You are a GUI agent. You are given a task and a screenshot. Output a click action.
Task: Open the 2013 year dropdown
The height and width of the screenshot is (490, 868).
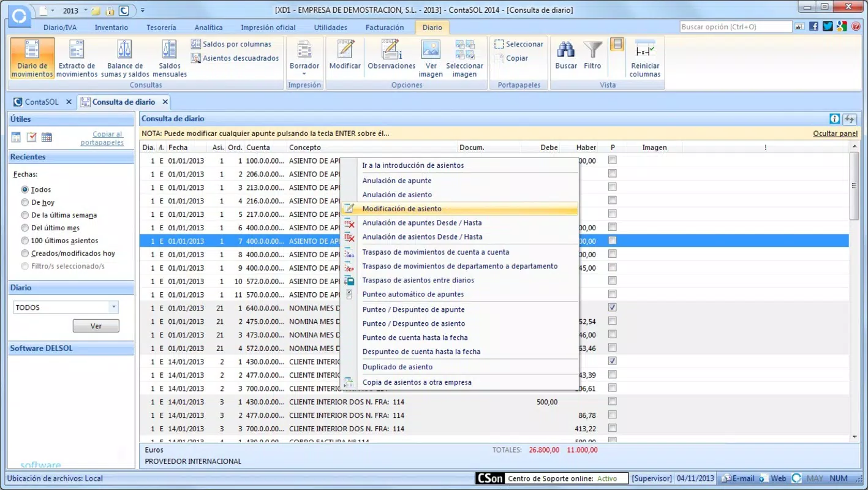point(86,11)
